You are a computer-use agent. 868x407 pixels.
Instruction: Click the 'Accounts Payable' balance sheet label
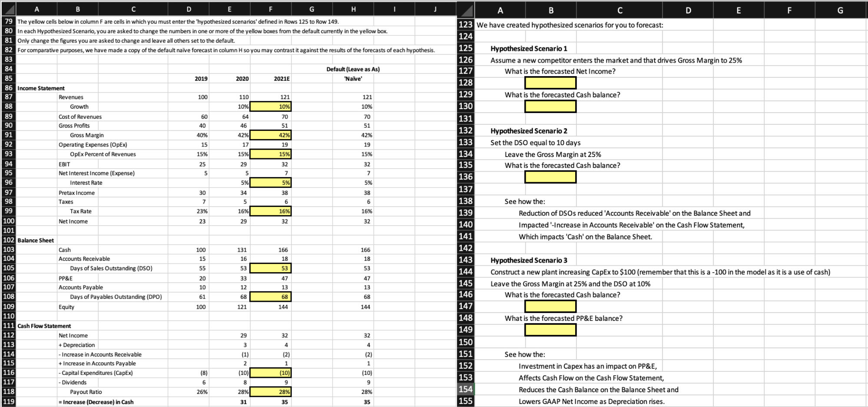(81, 287)
